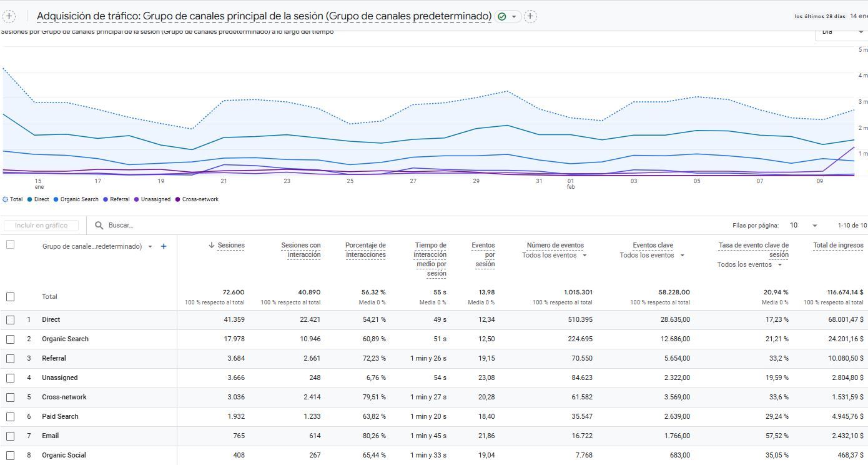Check the Total row checkbox
Screen dimensions: 868x465
(10, 296)
